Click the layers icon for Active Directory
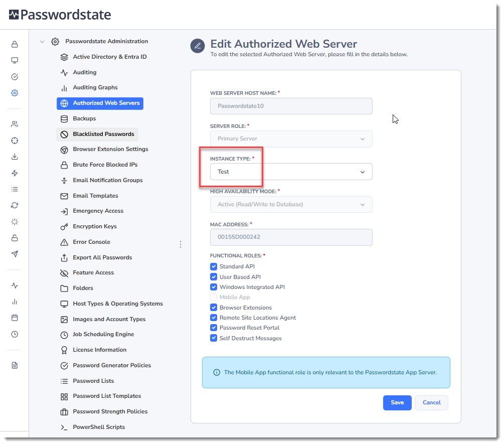This screenshot has width=504, height=445. pos(64,57)
